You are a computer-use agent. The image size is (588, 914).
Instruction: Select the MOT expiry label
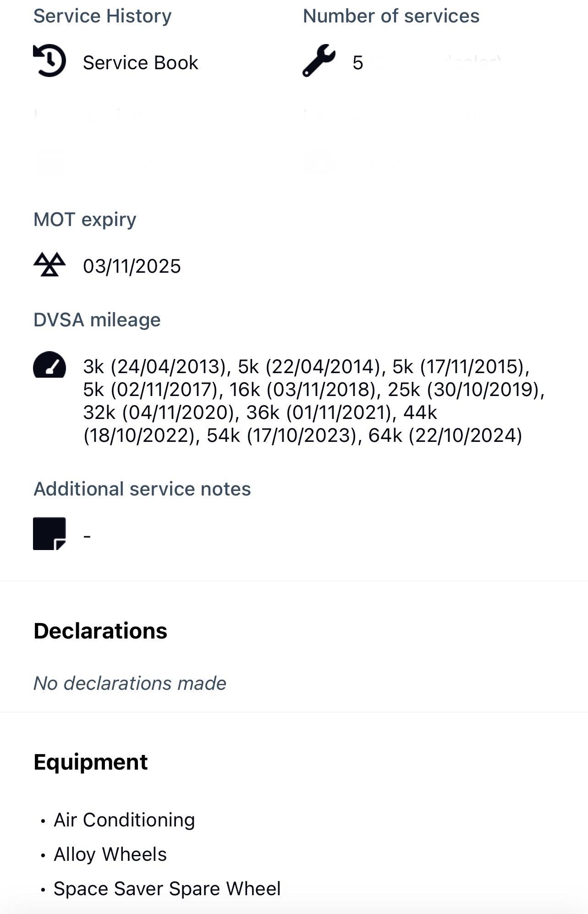click(85, 220)
